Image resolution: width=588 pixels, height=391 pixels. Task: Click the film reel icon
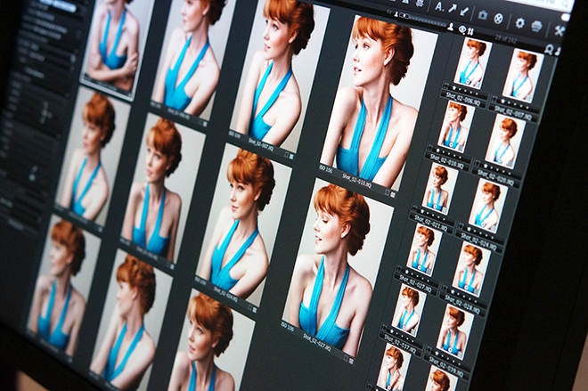coord(498,18)
